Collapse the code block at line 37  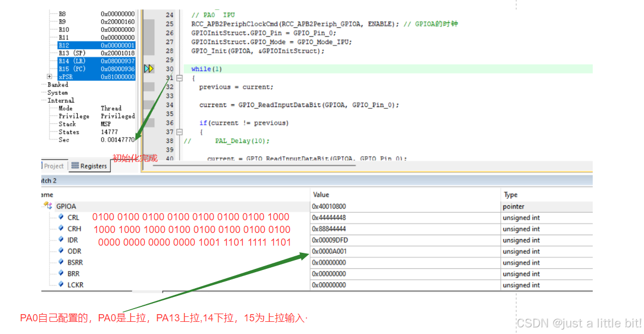click(179, 131)
